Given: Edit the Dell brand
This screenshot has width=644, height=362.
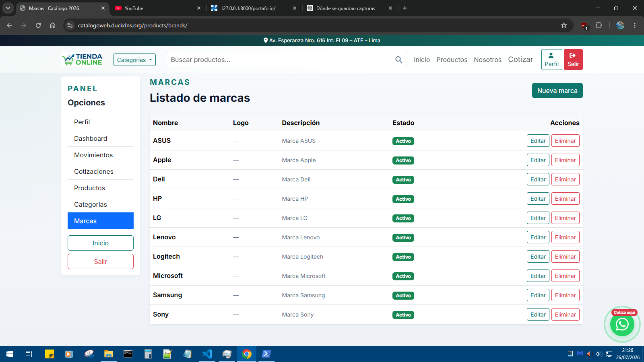Looking at the screenshot, I should (x=538, y=179).
